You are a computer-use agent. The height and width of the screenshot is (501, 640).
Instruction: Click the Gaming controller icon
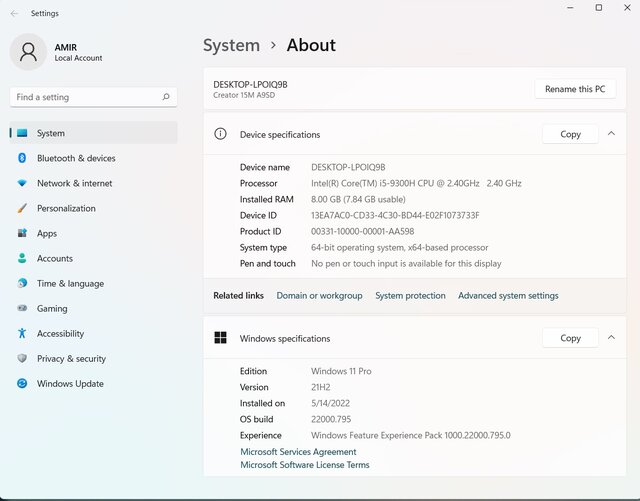[22, 308]
